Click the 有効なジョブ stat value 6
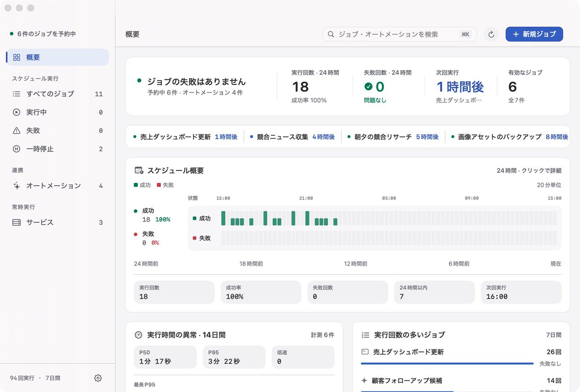The width and height of the screenshot is (580, 392). (x=513, y=87)
